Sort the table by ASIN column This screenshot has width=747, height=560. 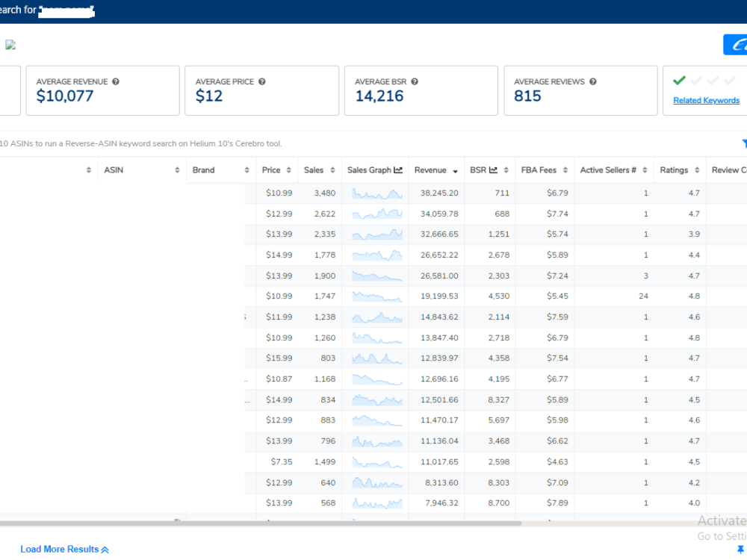[x=177, y=170]
